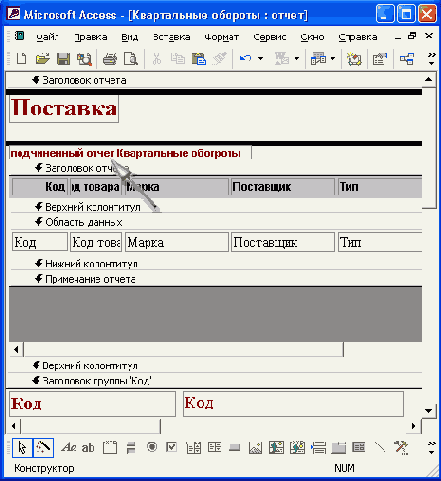This screenshot has width=441, height=481.
Task: Select the bold Тип column header label
Action: tap(379, 187)
